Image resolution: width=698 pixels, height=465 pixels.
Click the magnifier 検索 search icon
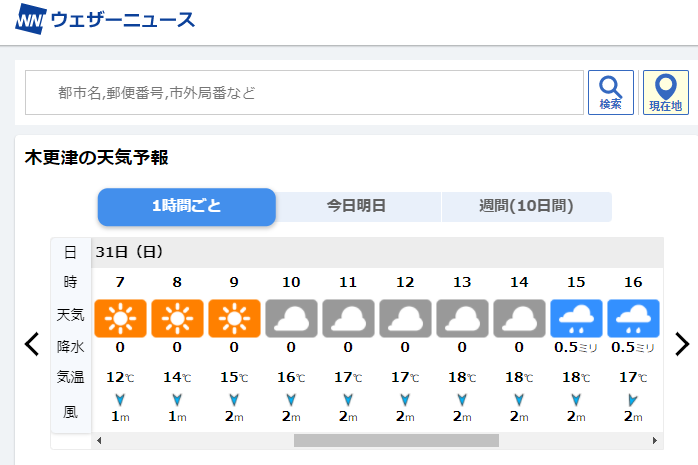tap(610, 93)
